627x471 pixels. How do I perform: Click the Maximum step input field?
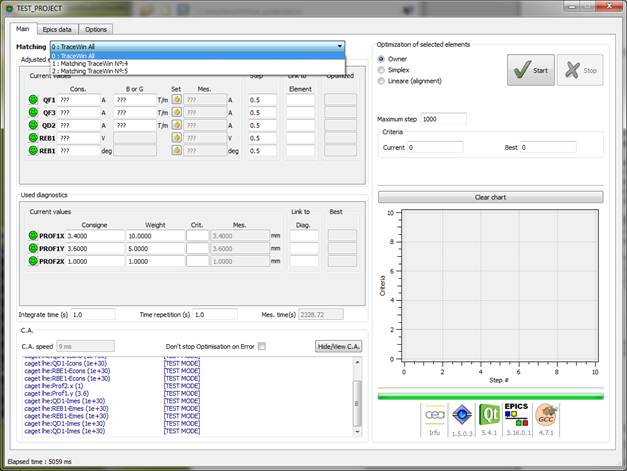click(x=443, y=119)
